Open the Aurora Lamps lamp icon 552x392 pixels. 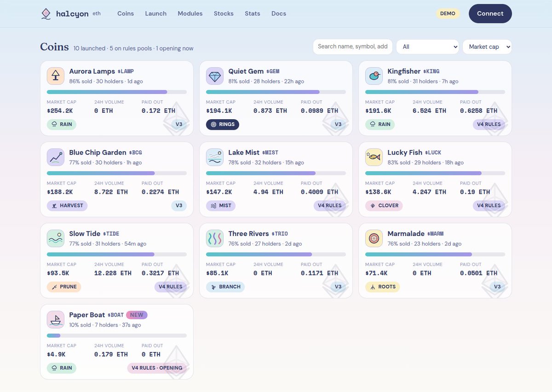pos(56,76)
